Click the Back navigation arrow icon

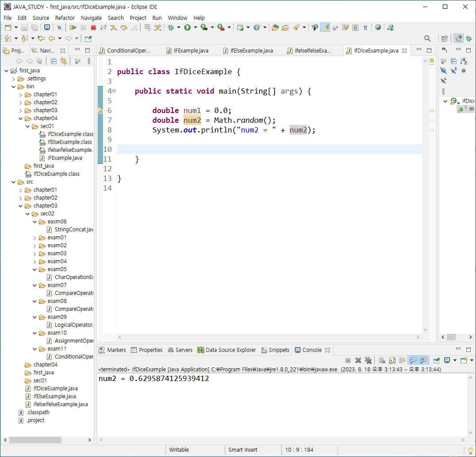52,38
